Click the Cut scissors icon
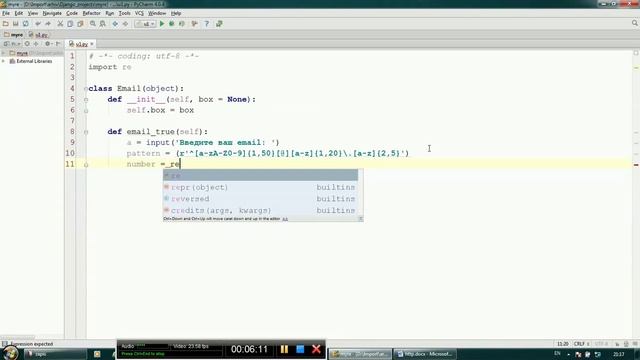 tap(60, 24)
